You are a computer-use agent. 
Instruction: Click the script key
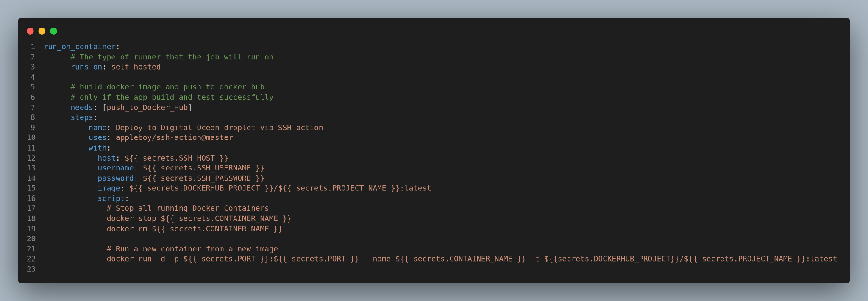click(111, 198)
